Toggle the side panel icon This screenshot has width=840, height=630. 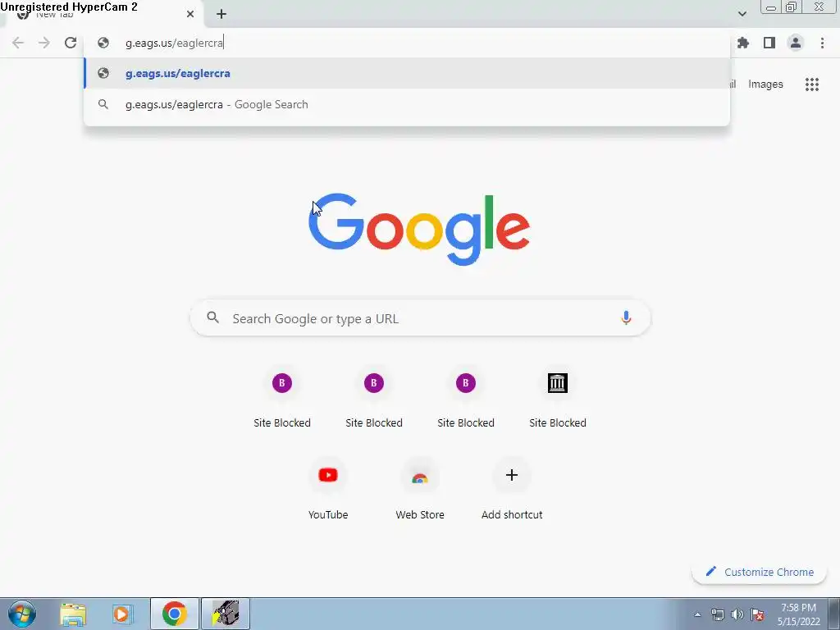point(769,43)
